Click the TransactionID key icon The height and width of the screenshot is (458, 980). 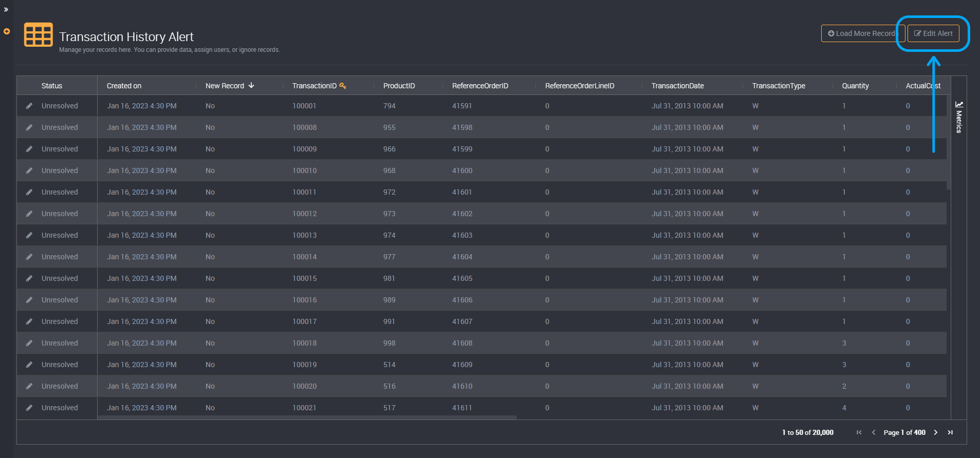point(343,86)
